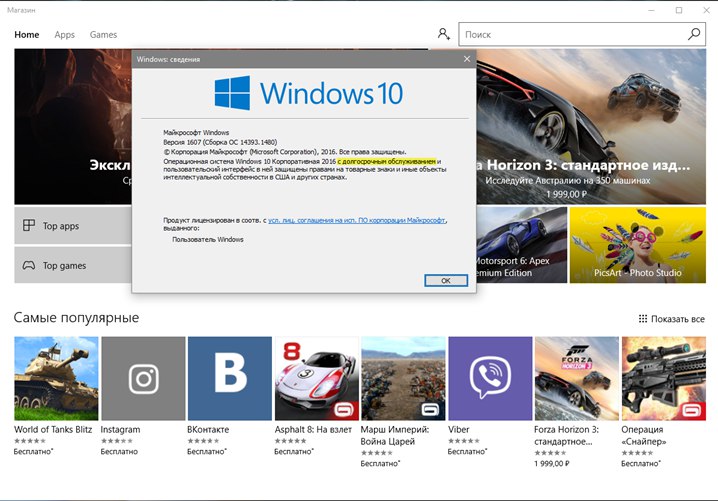The height and width of the screenshot is (501, 718).
Task: Click the Viber title text
Action: tap(458, 430)
